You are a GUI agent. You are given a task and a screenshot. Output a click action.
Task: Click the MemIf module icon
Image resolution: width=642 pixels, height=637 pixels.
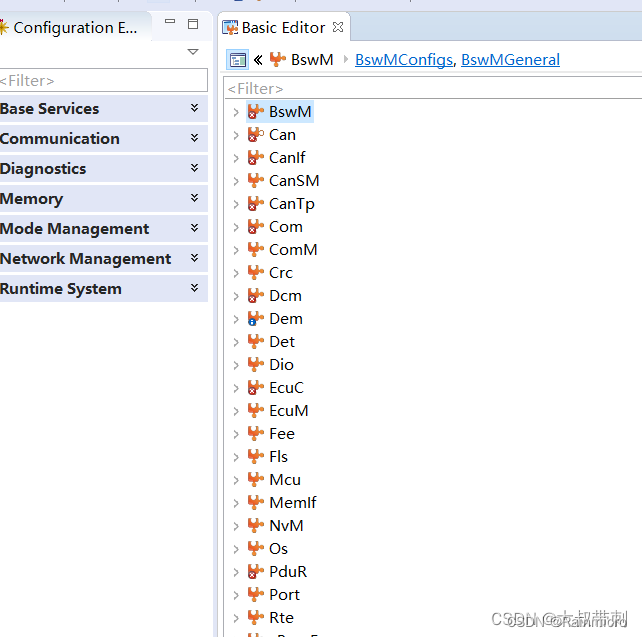point(256,502)
